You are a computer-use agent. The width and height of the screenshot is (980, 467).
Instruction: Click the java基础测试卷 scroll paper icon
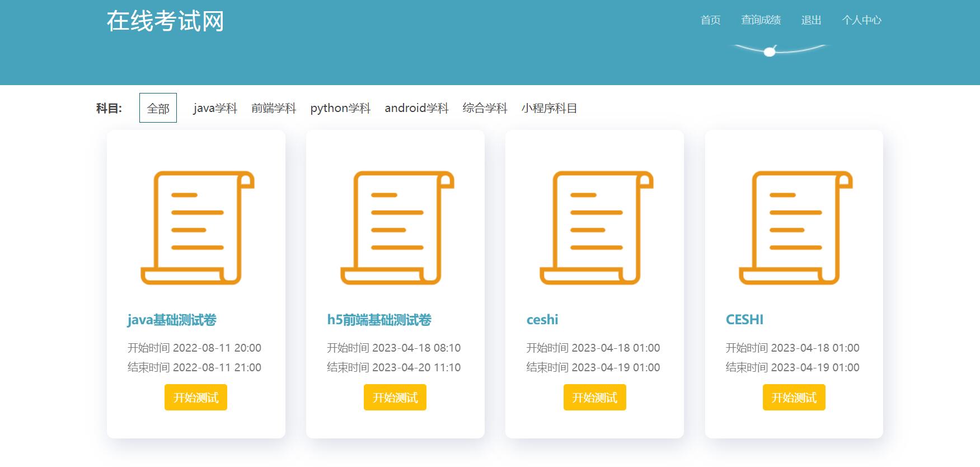coord(197,228)
